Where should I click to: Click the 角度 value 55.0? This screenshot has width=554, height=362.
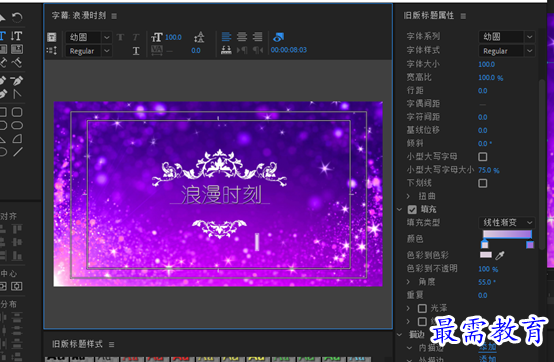tap(487, 282)
